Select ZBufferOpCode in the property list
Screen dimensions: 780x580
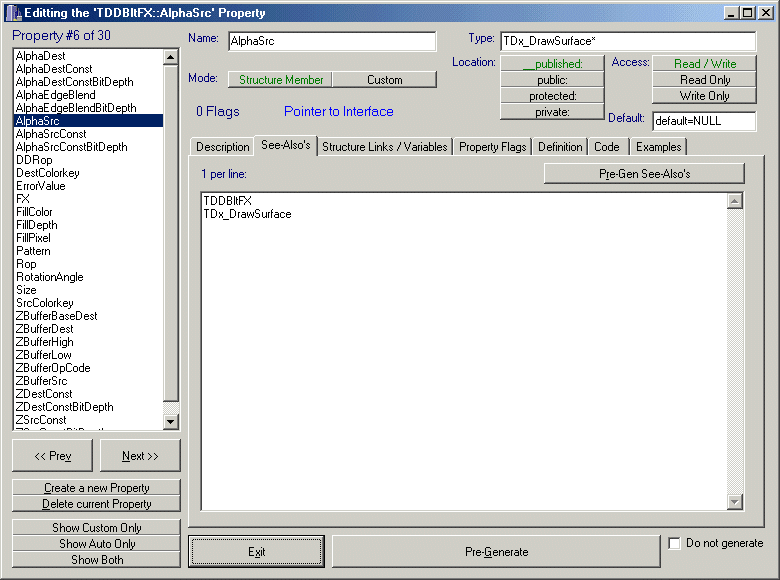pos(53,368)
